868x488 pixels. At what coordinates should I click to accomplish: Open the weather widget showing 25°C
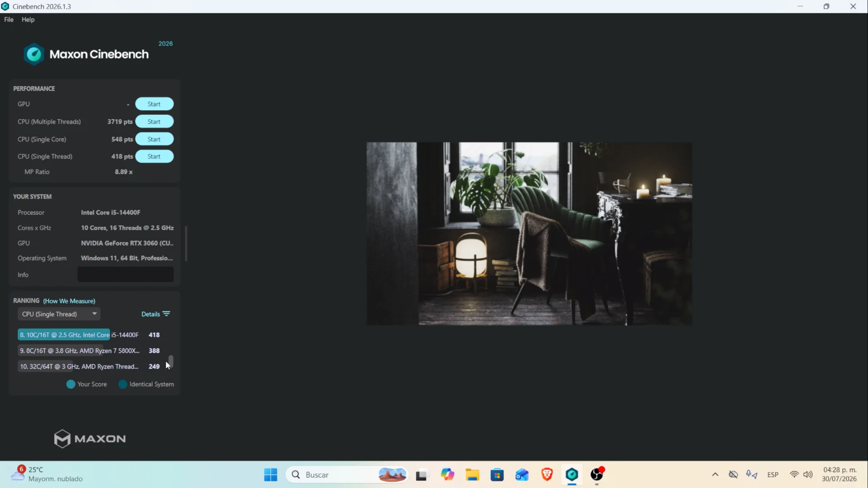[47, 474]
